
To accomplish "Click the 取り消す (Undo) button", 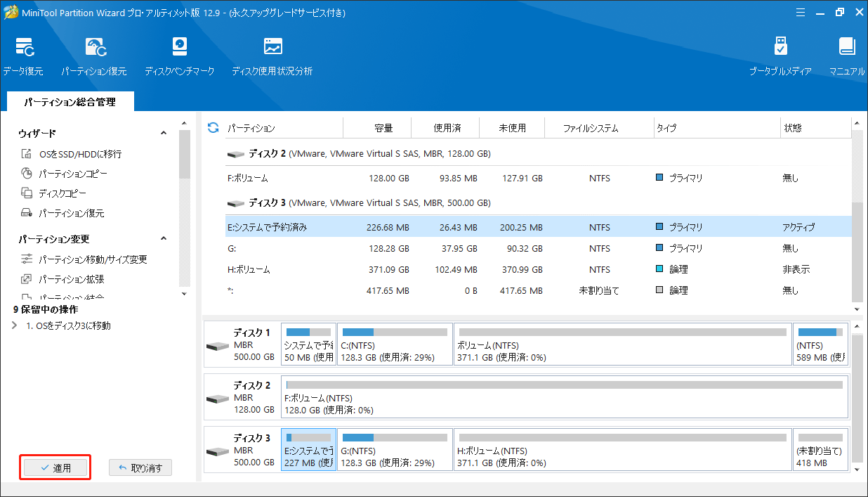I will pos(140,468).
